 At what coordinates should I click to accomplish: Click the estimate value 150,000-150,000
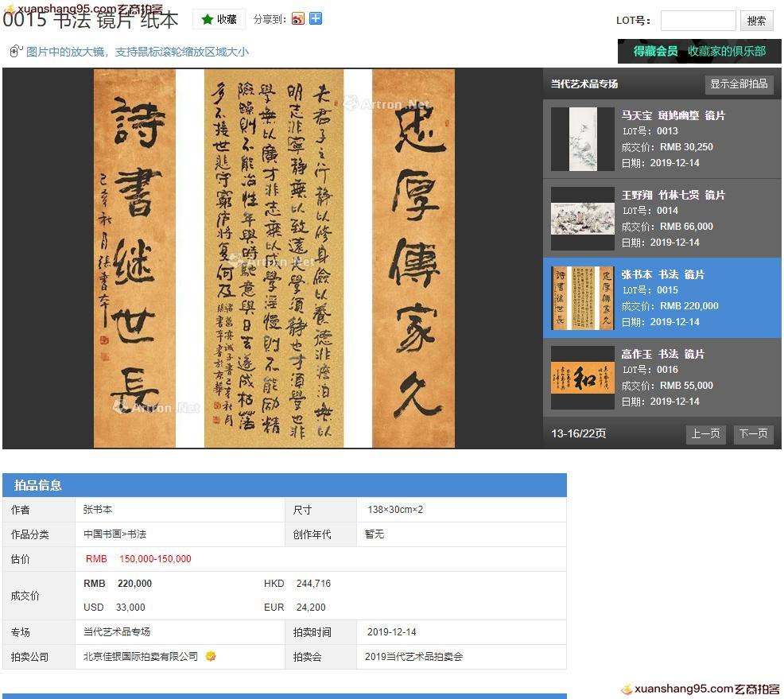tap(155, 559)
